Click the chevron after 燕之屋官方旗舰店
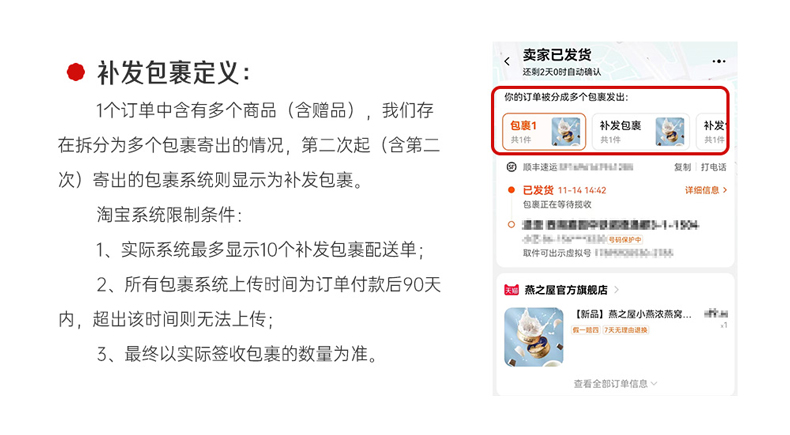Image resolution: width=790 pixels, height=435 pixels. click(617, 290)
